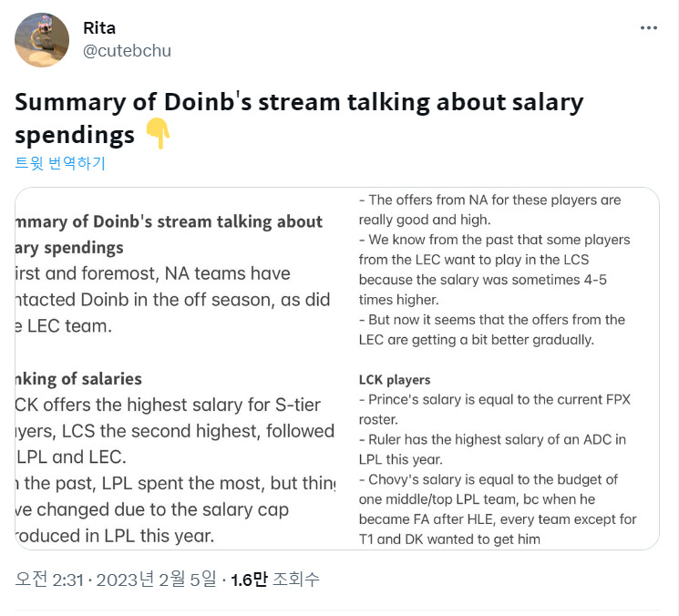Image resolution: width=679 pixels, height=616 pixels.
Task: Open the right attached LCK players image
Action: (x=498, y=368)
